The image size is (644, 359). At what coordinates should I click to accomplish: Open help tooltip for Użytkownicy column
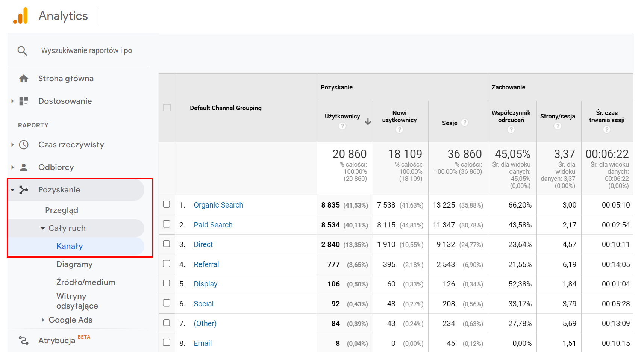tap(342, 126)
